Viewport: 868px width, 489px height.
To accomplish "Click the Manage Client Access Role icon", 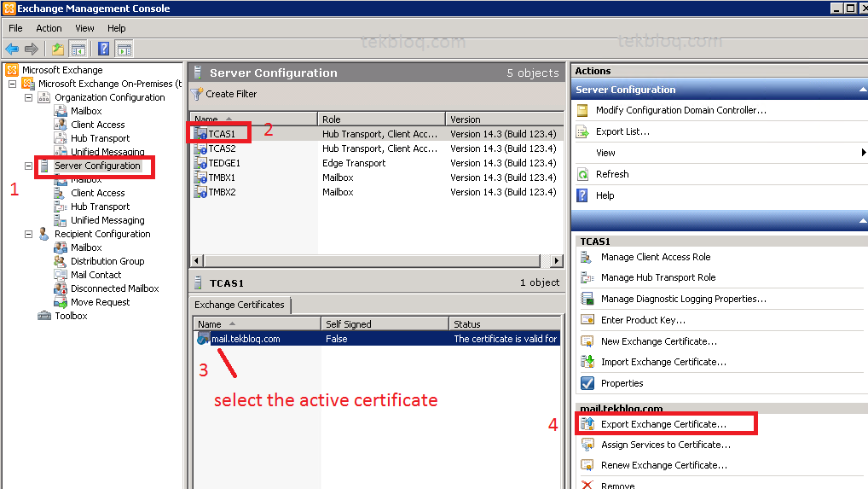I will [587, 257].
